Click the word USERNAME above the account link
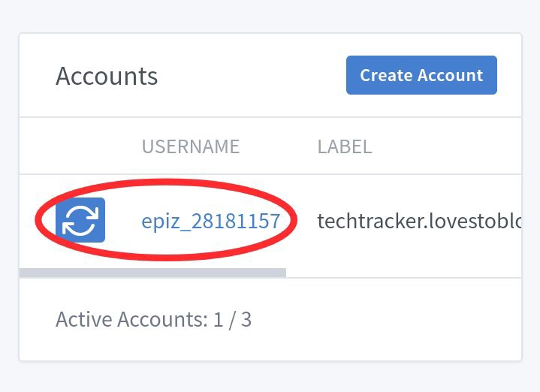This screenshot has width=540, height=392. pos(191,146)
